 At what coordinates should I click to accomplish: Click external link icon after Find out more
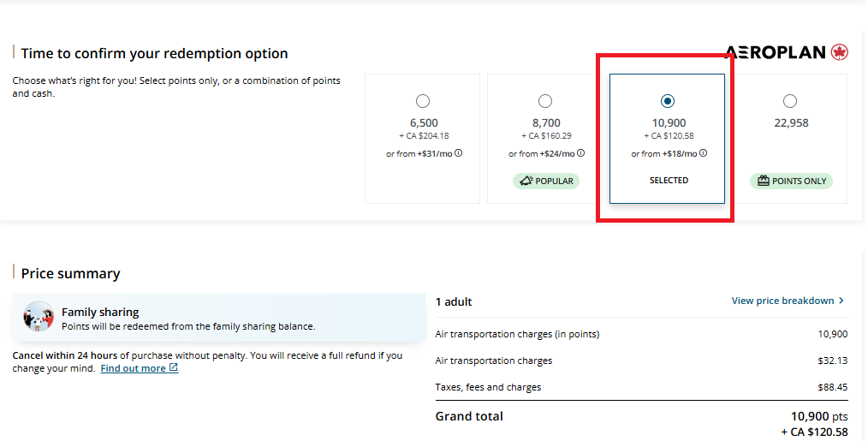click(174, 368)
